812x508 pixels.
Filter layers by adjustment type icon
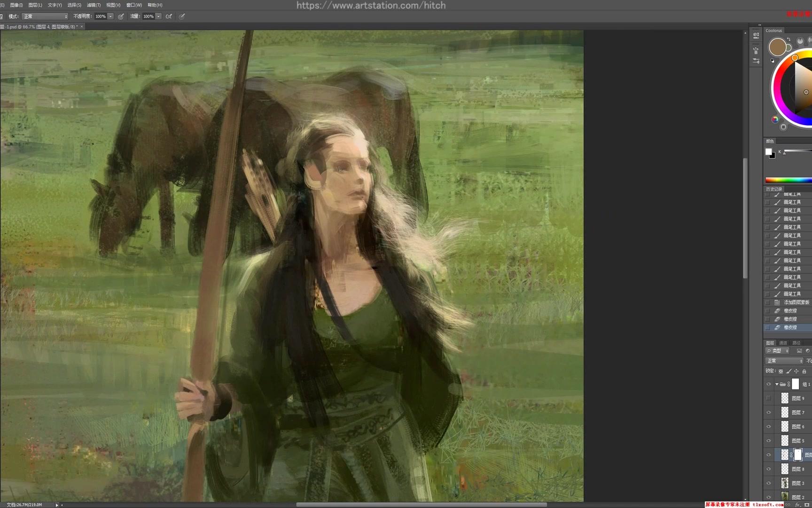pyautogui.click(x=808, y=351)
